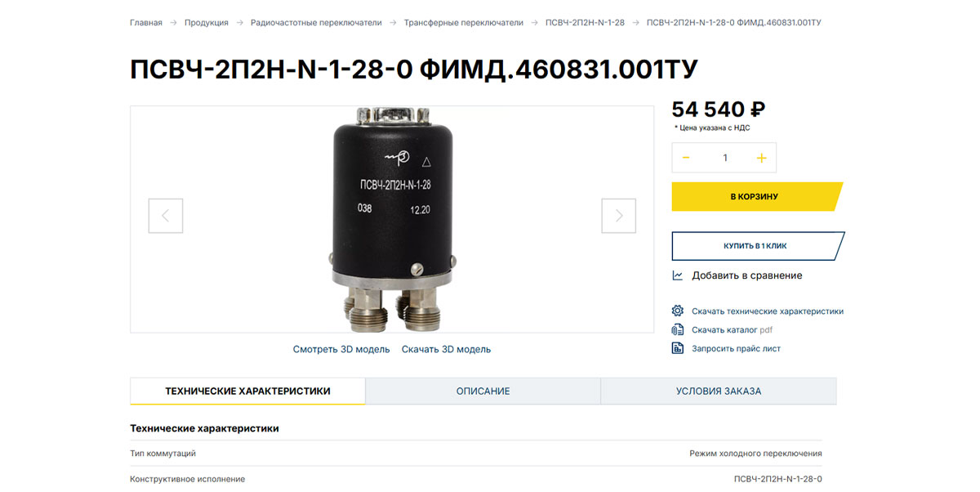The width and height of the screenshot is (980, 492).
Task: Select the ТЕХНИЧЕСКИЕ ХАРАКТЕРИСТИКИ tab
Action: pyautogui.click(x=247, y=391)
